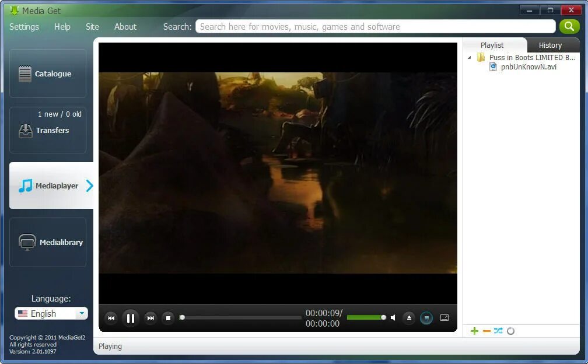Maximize the Media Get window
Viewport: 588px width, 364px height.
[x=550, y=10]
